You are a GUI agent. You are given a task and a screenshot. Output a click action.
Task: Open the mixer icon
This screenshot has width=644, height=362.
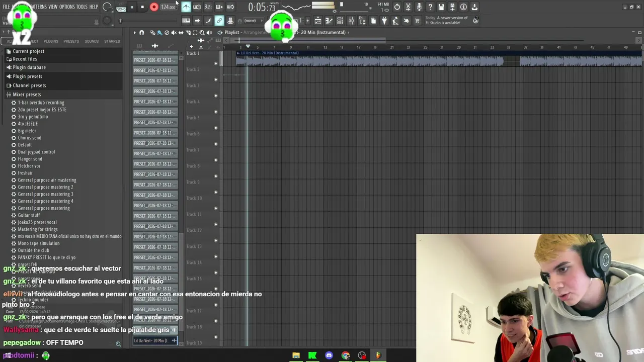tap(351, 21)
